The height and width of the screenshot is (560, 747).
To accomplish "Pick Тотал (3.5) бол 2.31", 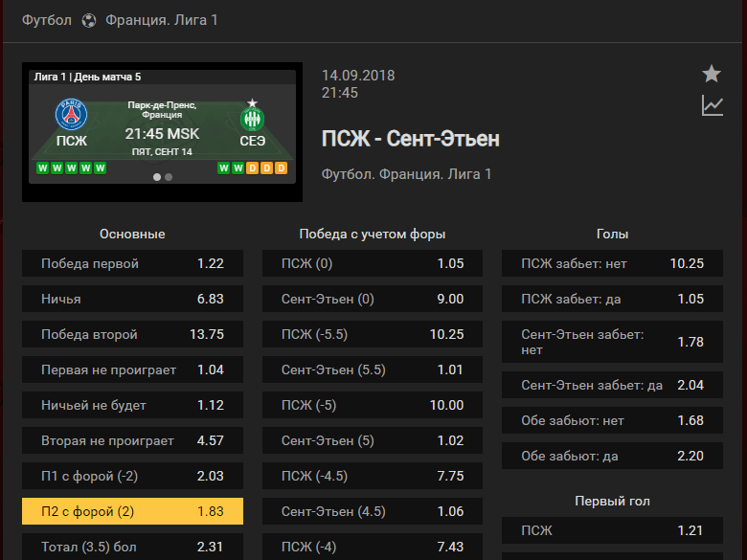I will 132,547.
